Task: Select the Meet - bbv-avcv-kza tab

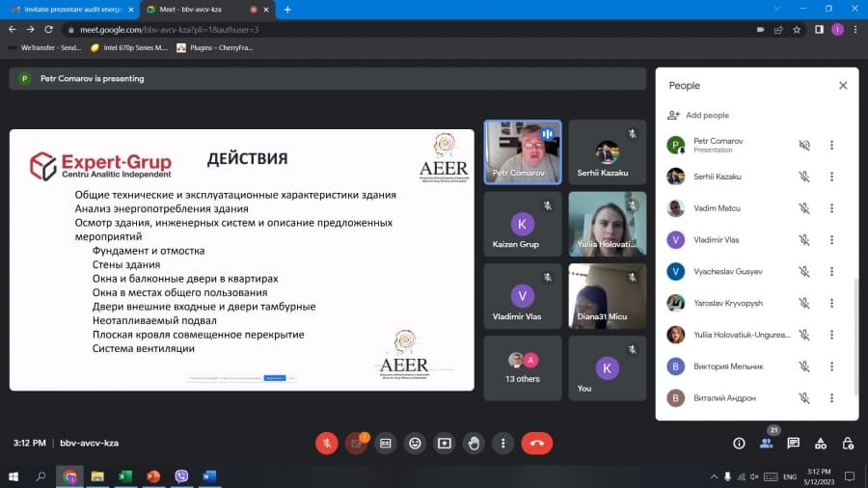Action: pyautogui.click(x=207, y=10)
